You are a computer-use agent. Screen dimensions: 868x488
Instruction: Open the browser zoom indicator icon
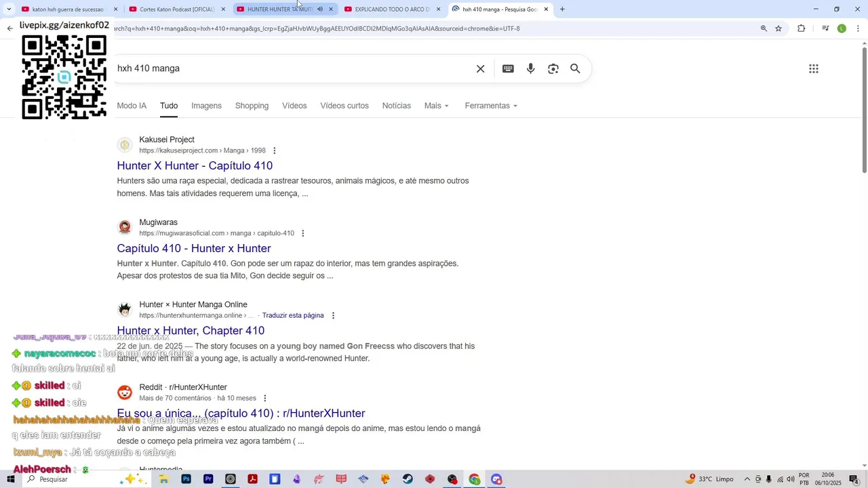pyautogui.click(x=764, y=28)
